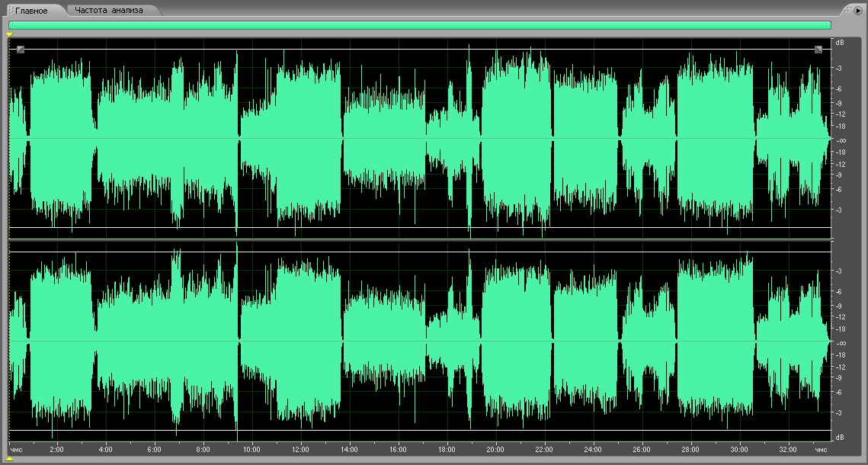
Task: Click the top yellow playhead cursor marker
Action: [9, 35]
